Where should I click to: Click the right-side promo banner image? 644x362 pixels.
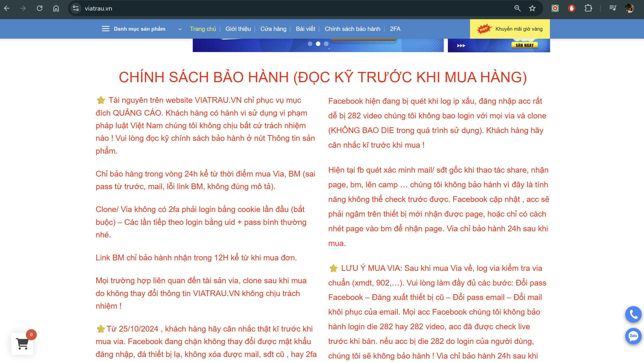point(499,46)
